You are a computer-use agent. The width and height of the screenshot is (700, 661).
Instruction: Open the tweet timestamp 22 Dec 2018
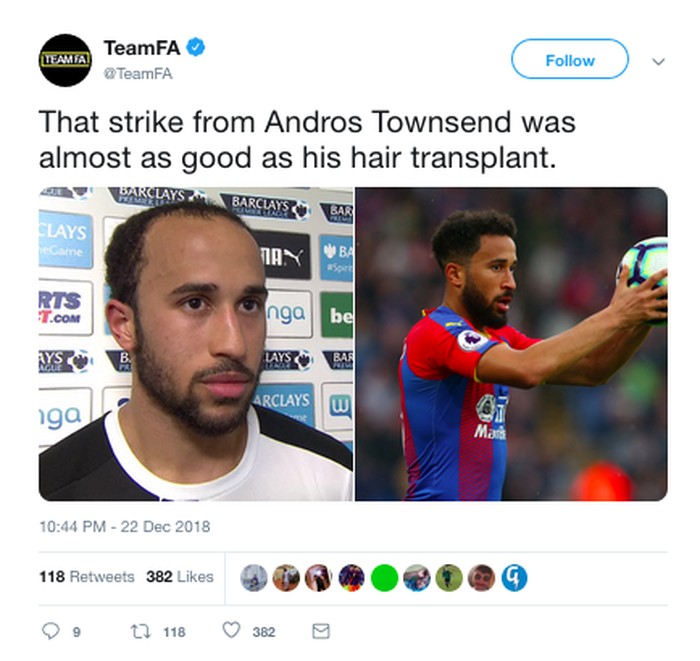point(125,527)
